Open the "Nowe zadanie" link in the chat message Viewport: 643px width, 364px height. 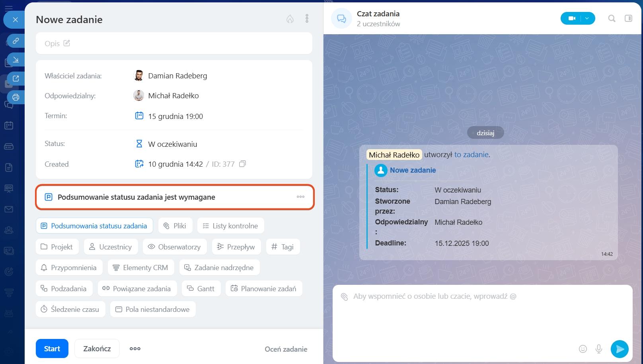[x=413, y=170]
